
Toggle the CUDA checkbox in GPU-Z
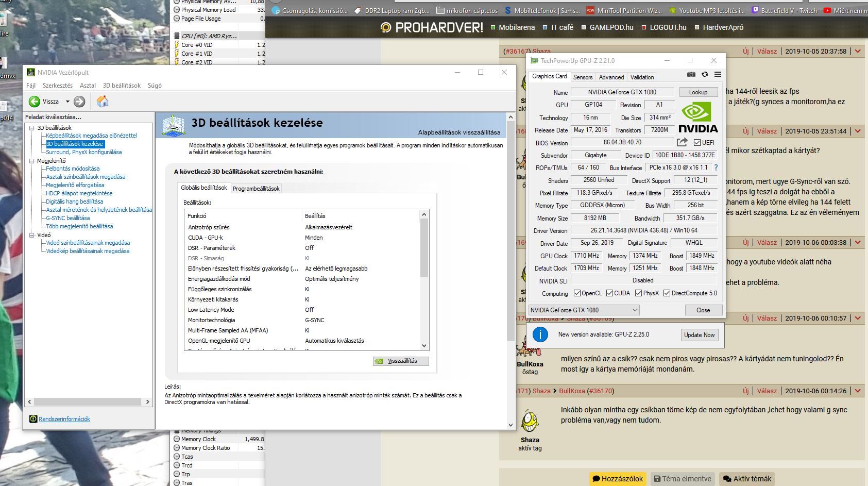click(x=609, y=293)
